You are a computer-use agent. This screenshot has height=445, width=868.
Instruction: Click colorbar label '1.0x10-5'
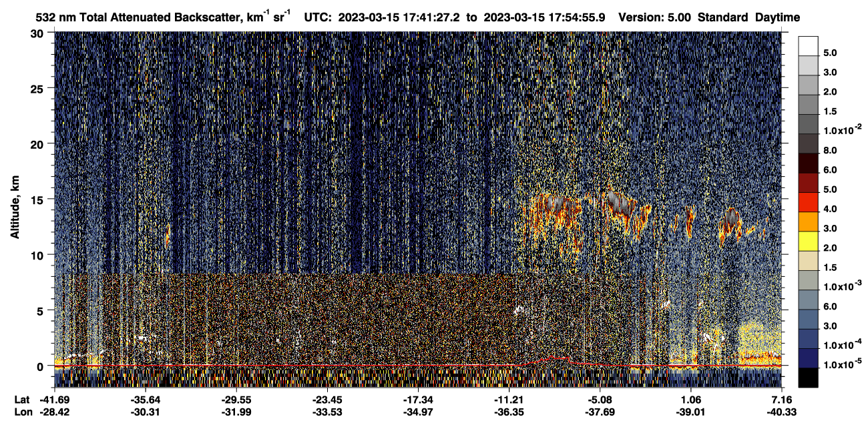point(843,364)
